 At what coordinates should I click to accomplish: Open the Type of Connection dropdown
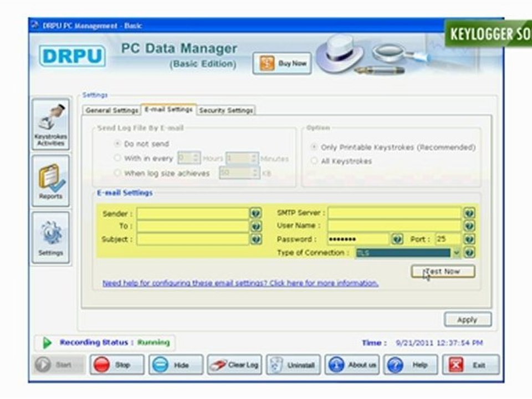coord(407,253)
